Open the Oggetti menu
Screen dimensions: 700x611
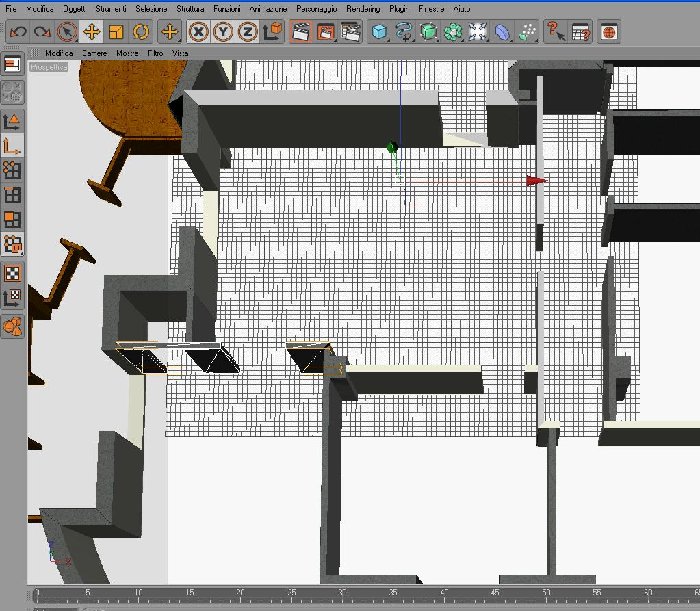pyautogui.click(x=74, y=8)
